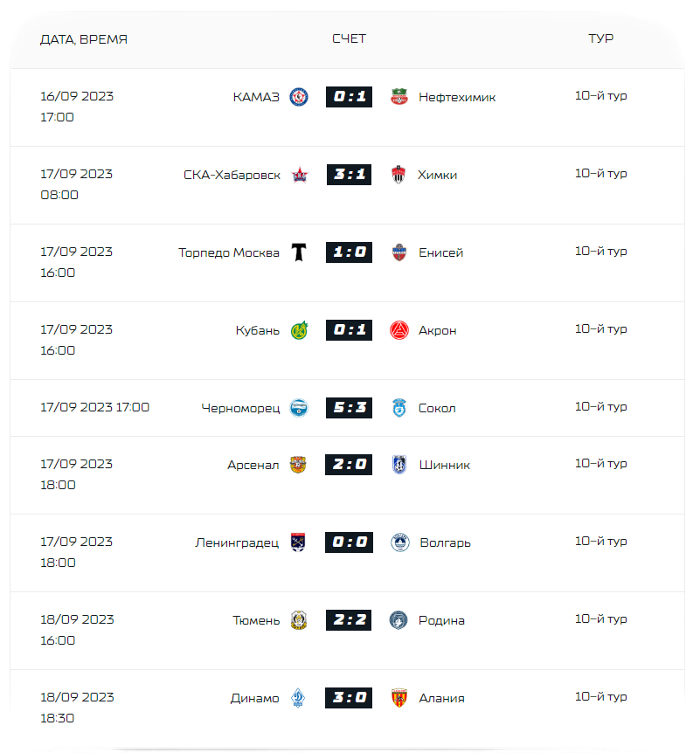Screen dimensions: 700x753
Task: Click the Akron red circle logo
Action: [x=399, y=330]
